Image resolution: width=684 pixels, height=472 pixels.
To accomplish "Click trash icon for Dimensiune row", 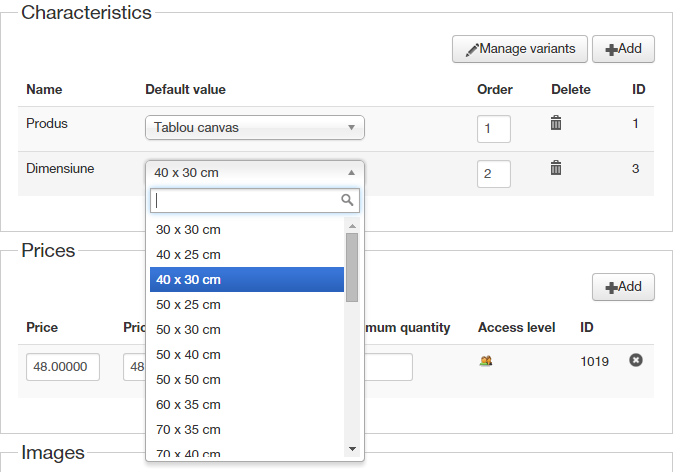I will pyautogui.click(x=556, y=168).
